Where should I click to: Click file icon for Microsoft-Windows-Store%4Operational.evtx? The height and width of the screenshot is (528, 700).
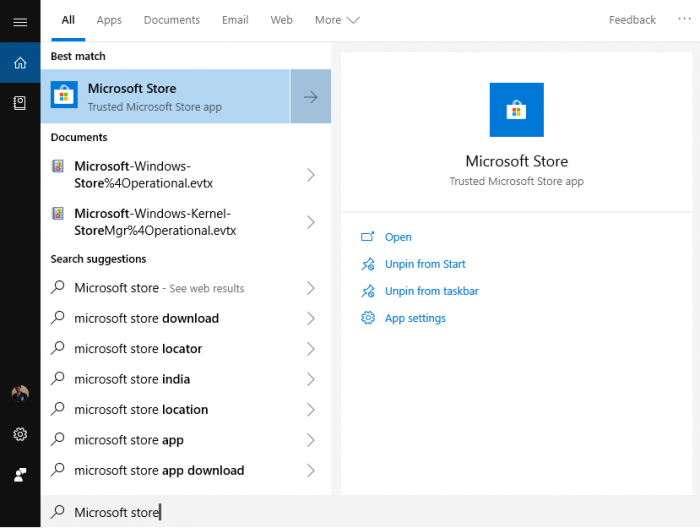pos(58,166)
